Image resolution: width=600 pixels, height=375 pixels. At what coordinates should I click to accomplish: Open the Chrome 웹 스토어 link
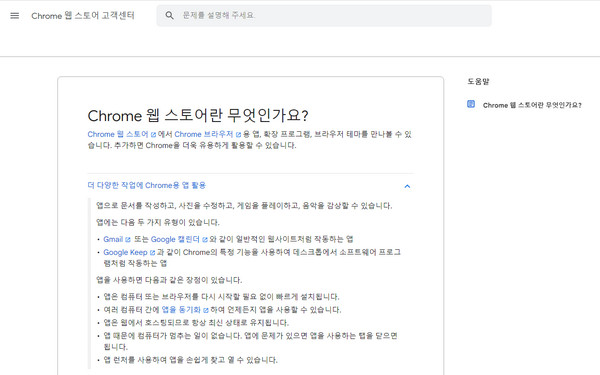tap(117, 134)
